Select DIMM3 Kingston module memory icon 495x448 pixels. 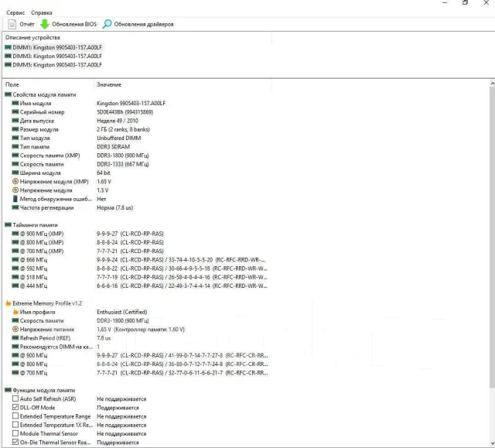(x=9, y=56)
